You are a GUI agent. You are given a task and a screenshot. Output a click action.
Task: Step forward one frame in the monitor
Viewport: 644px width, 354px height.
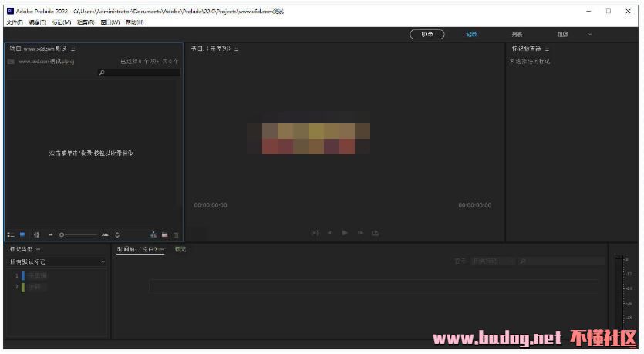coord(360,233)
